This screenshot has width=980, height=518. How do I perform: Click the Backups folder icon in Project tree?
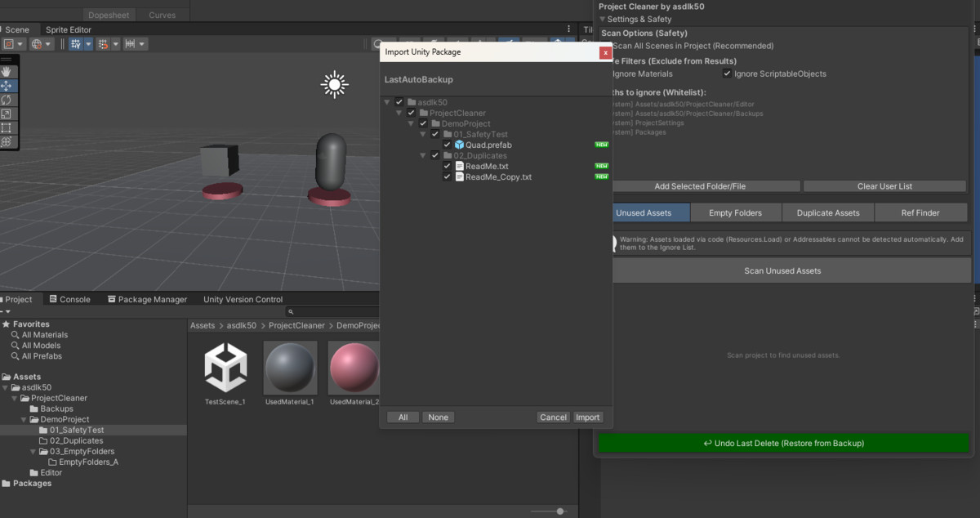tap(34, 409)
